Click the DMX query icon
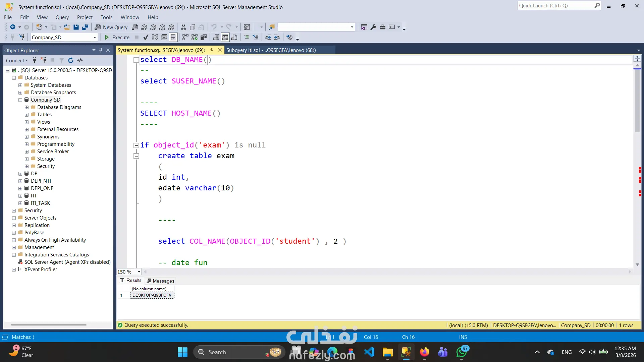Viewport: 644px width, 362px height. pyautogui.click(x=153, y=27)
